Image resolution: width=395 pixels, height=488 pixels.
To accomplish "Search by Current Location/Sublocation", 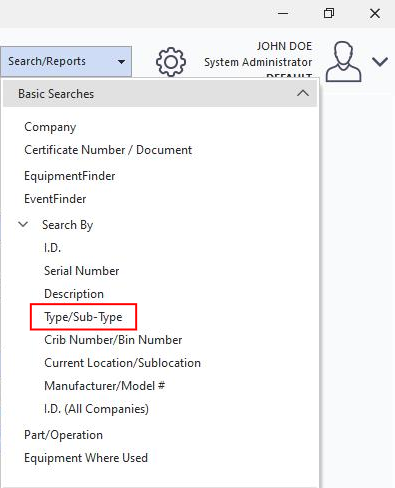I will pyautogui.click(x=122, y=363).
